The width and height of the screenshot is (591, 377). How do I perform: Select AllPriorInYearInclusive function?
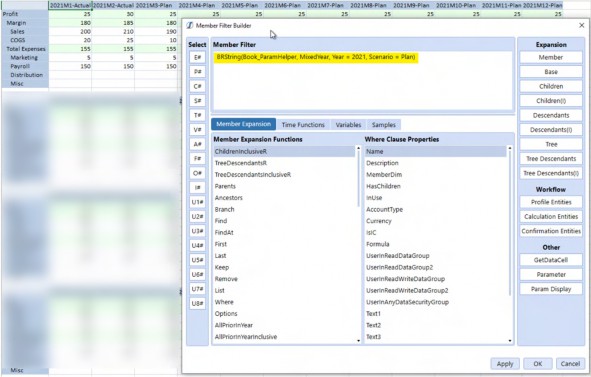point(285,337)
